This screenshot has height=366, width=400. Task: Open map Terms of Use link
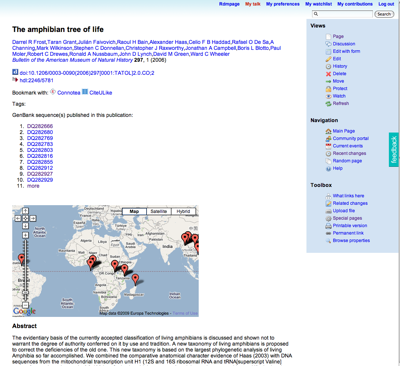[x=185, y=313]
